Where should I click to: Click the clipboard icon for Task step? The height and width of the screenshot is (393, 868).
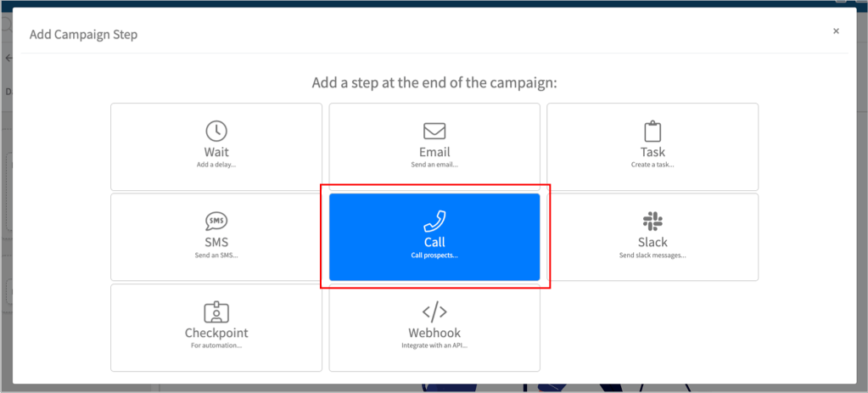pos(652,132)
